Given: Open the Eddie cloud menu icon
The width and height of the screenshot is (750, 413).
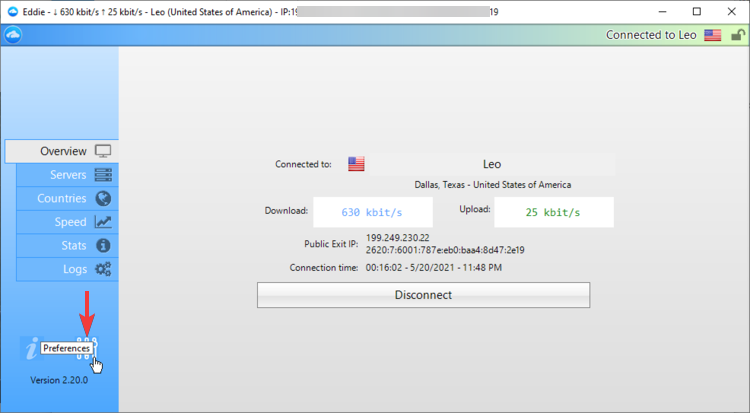Looking at the screenshot, I should click(13, 35).
